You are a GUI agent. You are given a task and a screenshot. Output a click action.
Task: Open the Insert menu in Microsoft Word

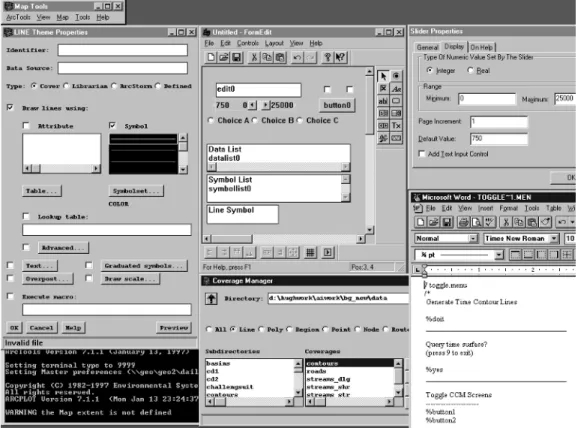485,208
